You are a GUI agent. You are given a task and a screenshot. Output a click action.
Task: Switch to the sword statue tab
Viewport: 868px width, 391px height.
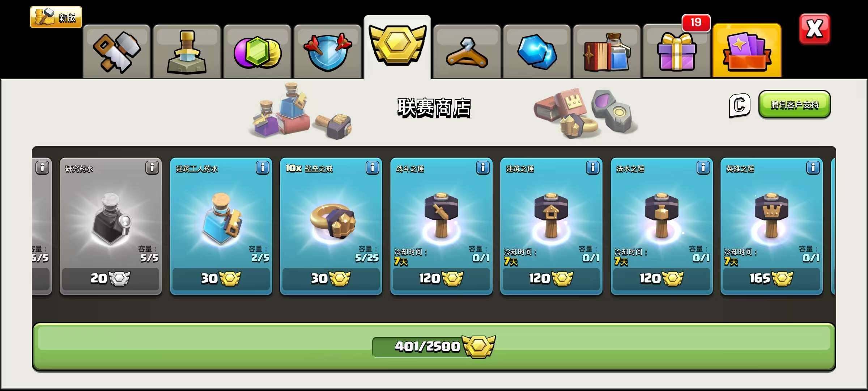pos(187,51)
